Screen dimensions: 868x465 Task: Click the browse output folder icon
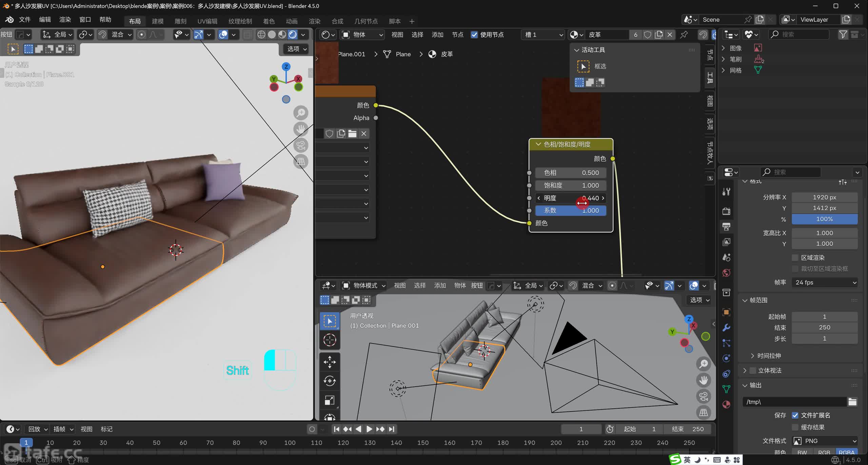(x=852, y=402)
